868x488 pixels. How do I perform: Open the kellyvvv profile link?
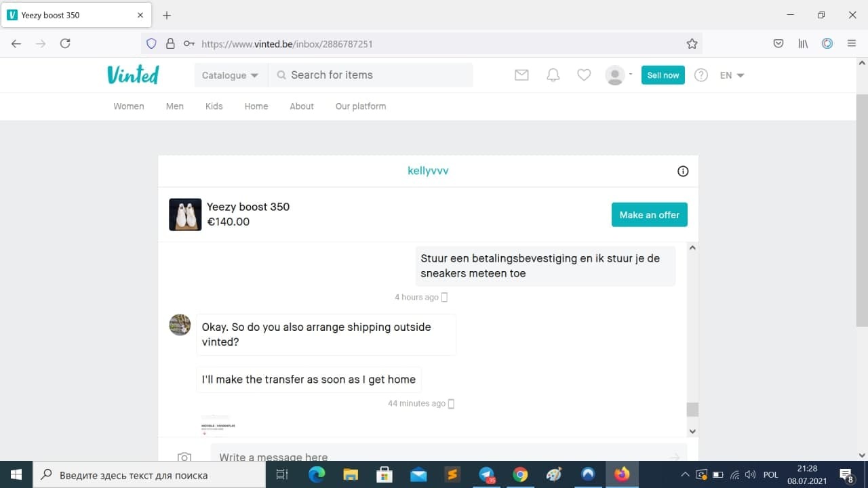coord(428,171)
